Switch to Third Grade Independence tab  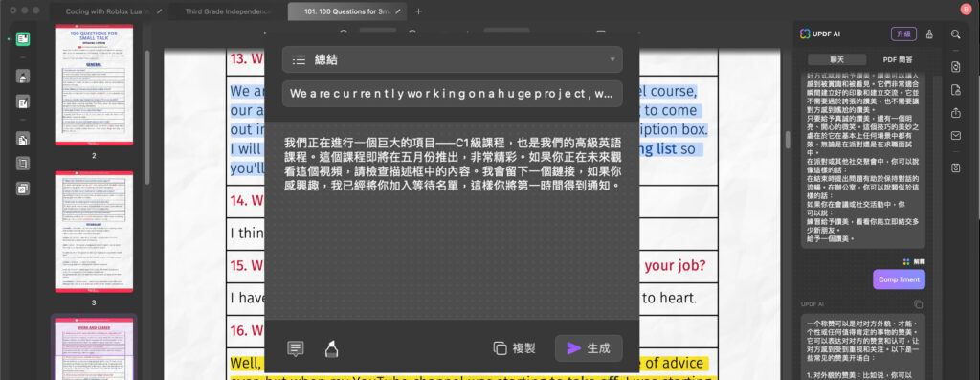[x=228, y=11]
